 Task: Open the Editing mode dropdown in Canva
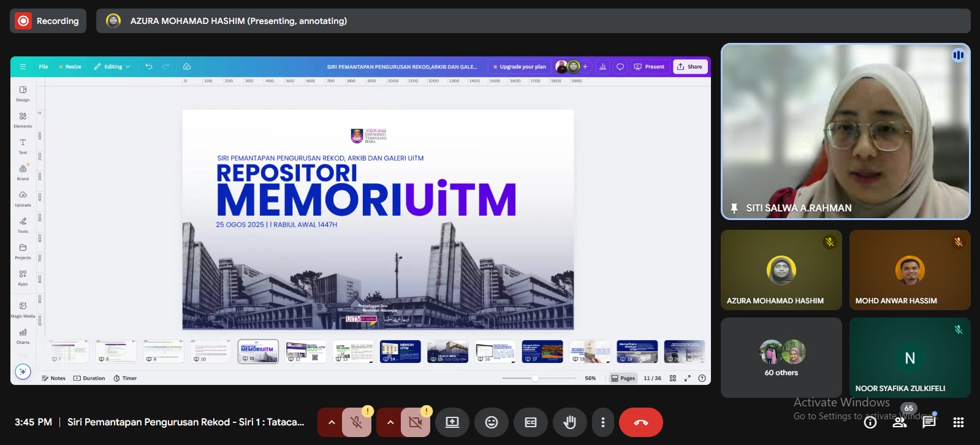coord(112,67)
